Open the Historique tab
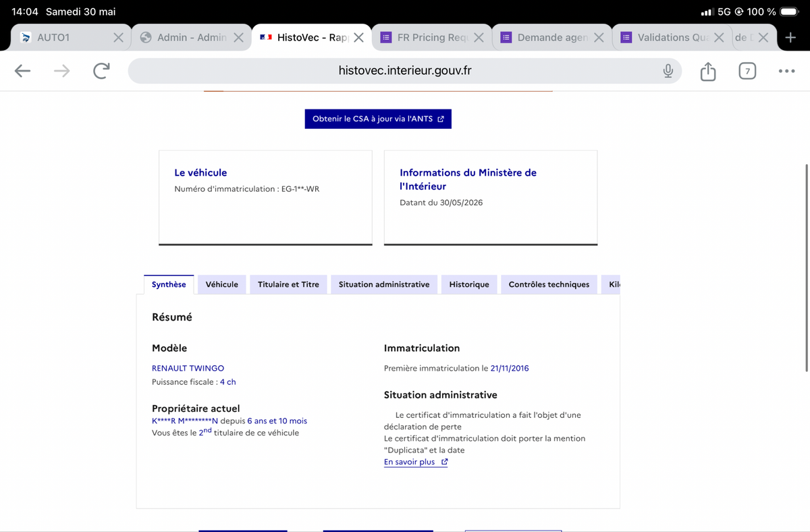The height and width of the screenshot is (532, 810). coord(469,284)
